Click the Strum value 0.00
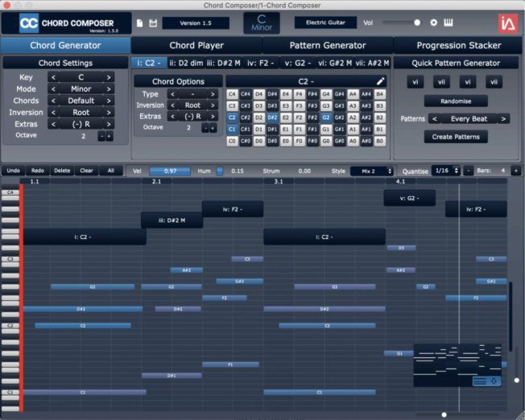The image size is (525, 420). (304, 171)
